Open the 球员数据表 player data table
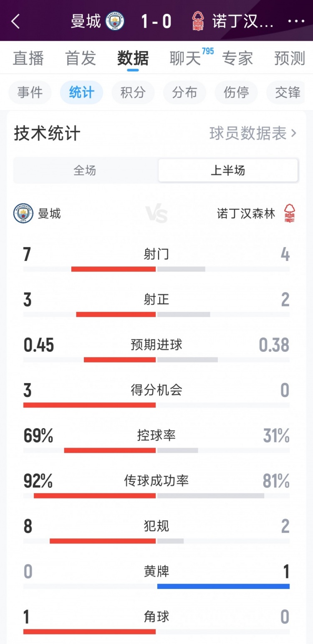This screenshot has width=313, height=644. (x=252, y=133)
